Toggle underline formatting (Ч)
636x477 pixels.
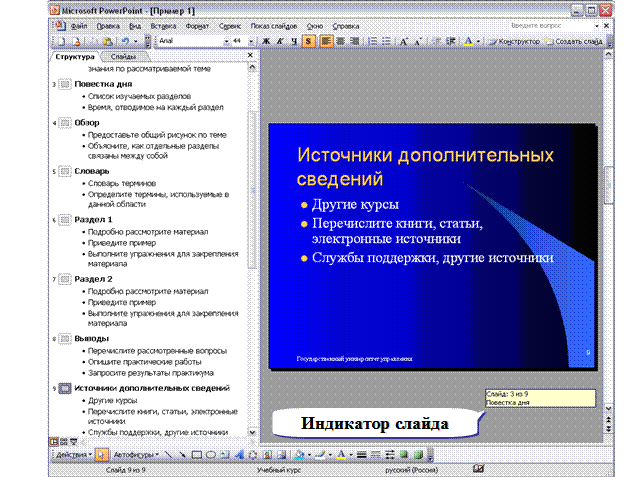point(294,41)
